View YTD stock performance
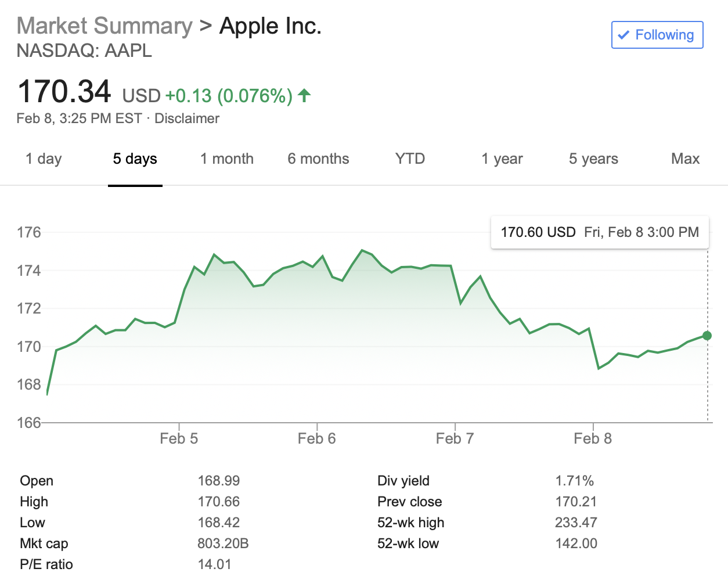The height and width of the screenshot is (583, 728). (x=410, y=159)
